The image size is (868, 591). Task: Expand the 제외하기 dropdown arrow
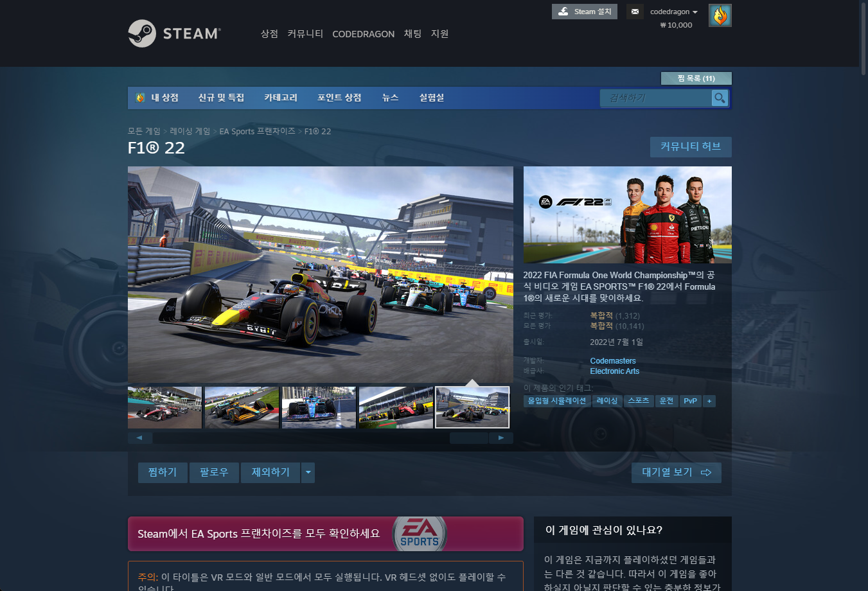point(308,473)
